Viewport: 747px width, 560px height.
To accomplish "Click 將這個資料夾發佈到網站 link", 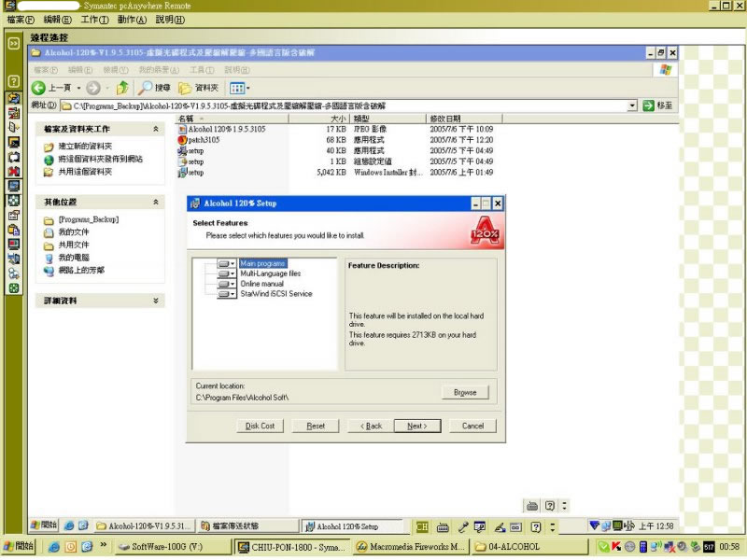I will point(100,159).
